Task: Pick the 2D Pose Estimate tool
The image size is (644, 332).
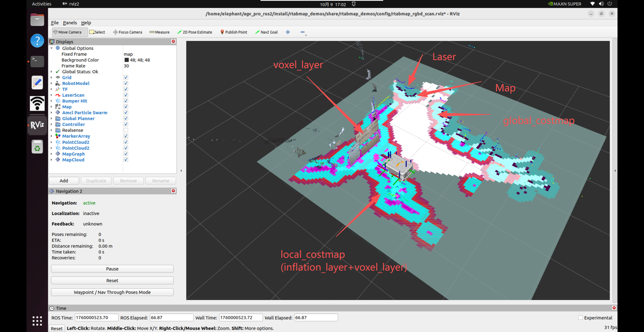Action: click(x=195, y=32)
